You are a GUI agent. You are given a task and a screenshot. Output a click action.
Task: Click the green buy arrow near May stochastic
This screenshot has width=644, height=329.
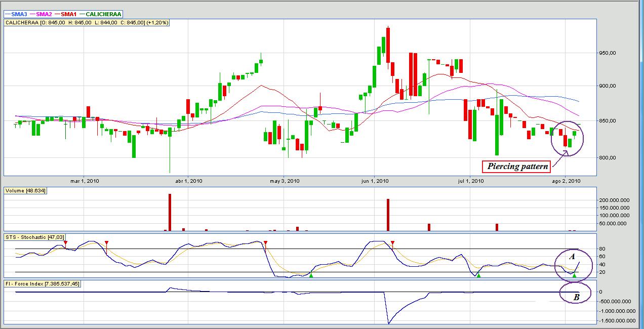[x=311, y=275]
